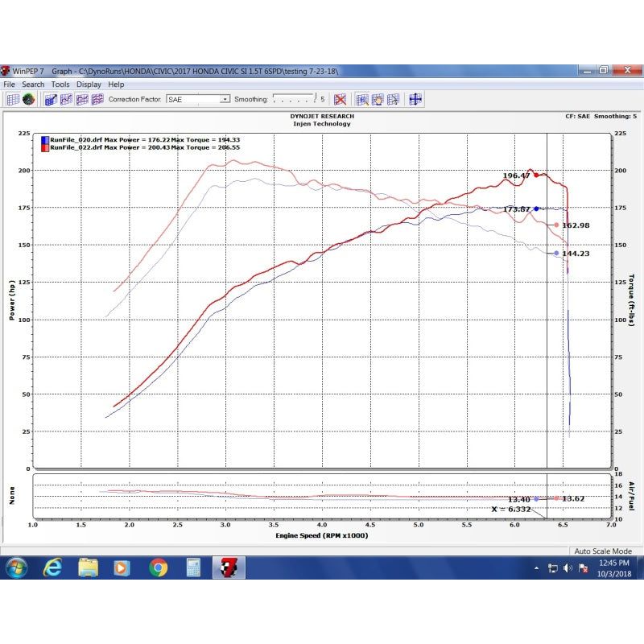
Task: Toggle the blue RunFile_020.drf legend swatch
Action: point(44,138)
